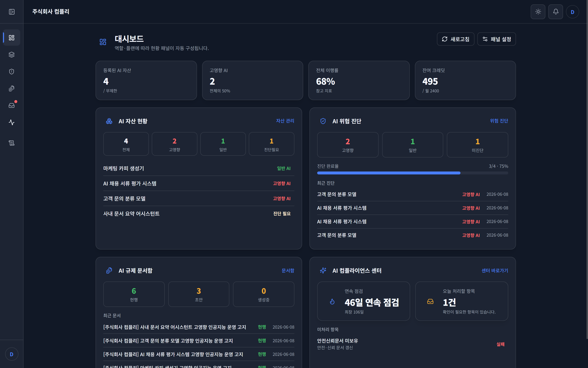Viewport: 588px width, 368px height.
Task: Click the 일반 tile in AI 자산 현황
Action: point(223,144)
